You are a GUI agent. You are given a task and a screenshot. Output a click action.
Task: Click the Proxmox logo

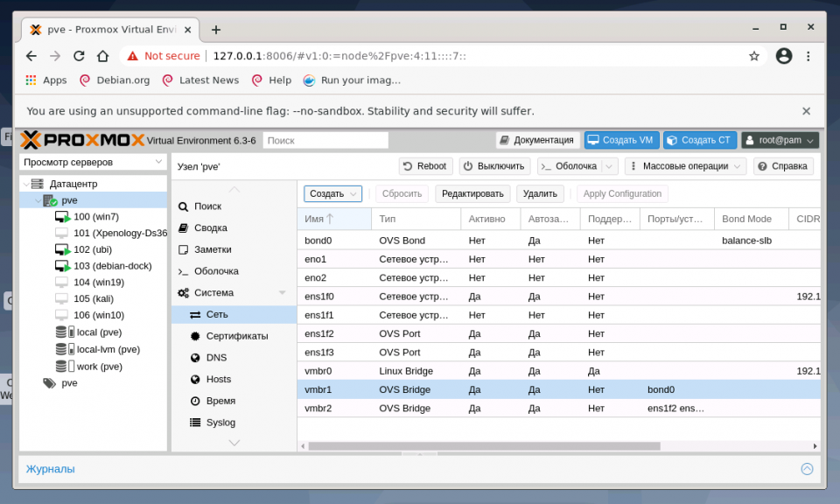(x=81, y=140)
